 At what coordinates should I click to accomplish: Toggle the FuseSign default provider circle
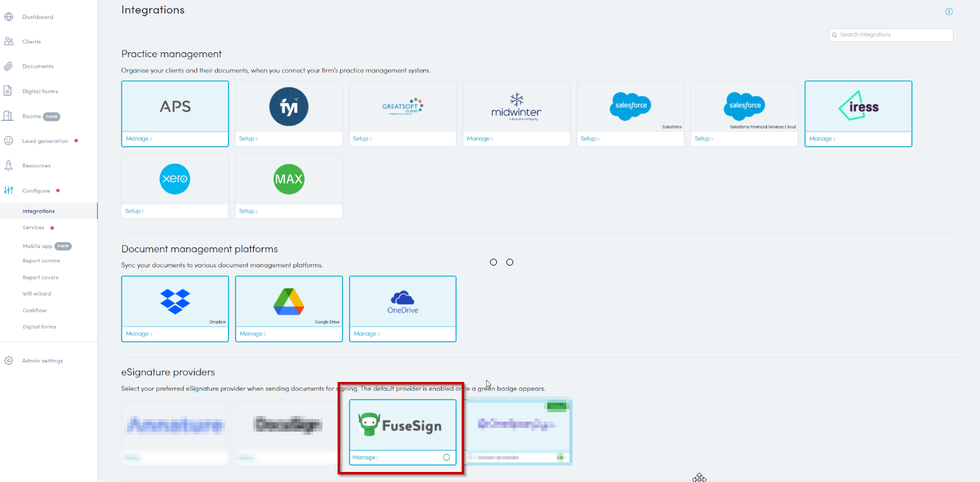click(x=447, y=457)
